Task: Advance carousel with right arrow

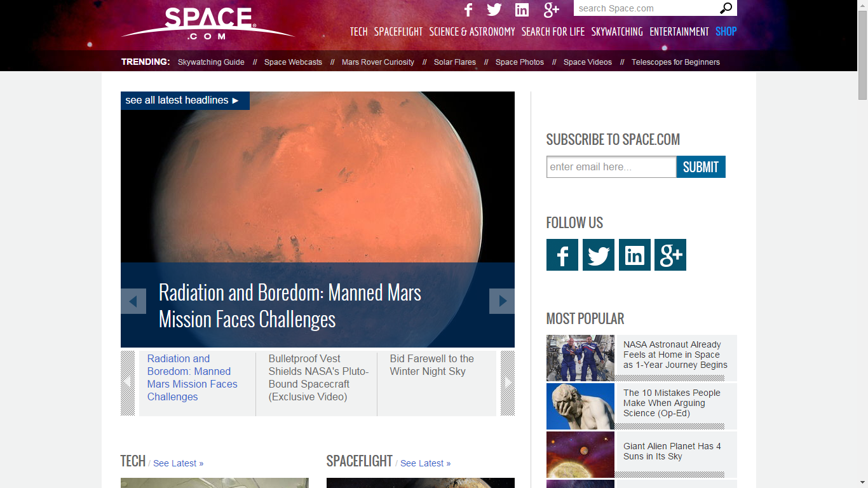Action: tap(502, 301)
